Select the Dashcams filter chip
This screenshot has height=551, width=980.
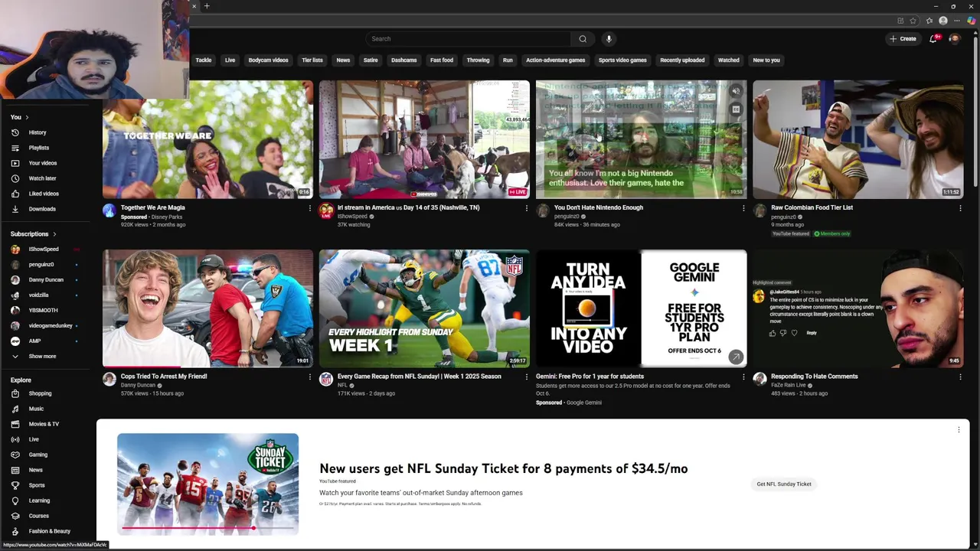(x=403, y=60)
